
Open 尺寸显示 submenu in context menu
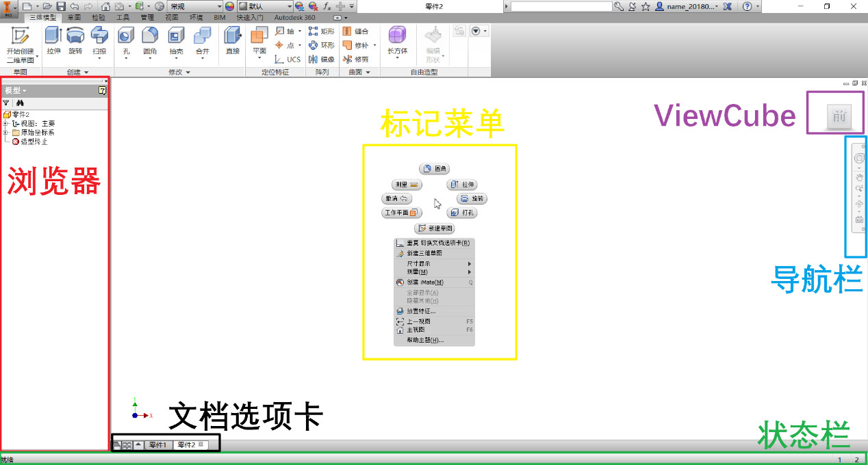click(434, 264)
